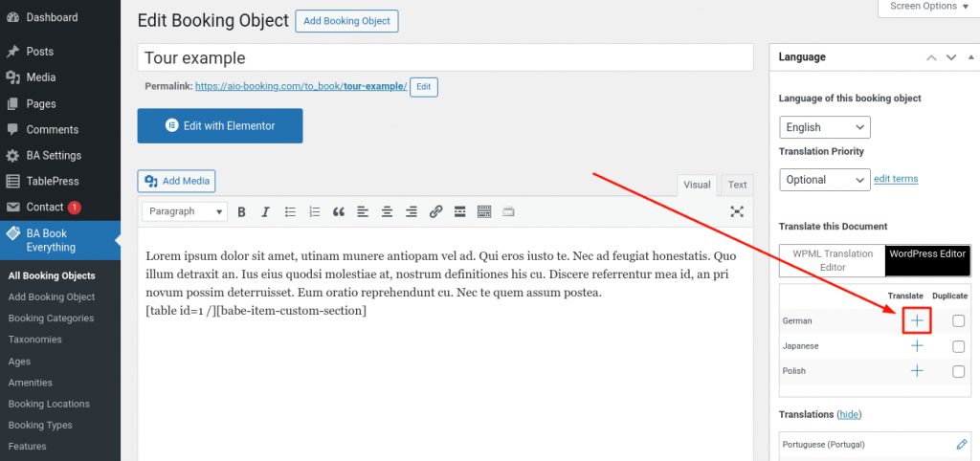Open the English language dropdown
The height and width of the screenshot is (461, 980).
[824, 127]
